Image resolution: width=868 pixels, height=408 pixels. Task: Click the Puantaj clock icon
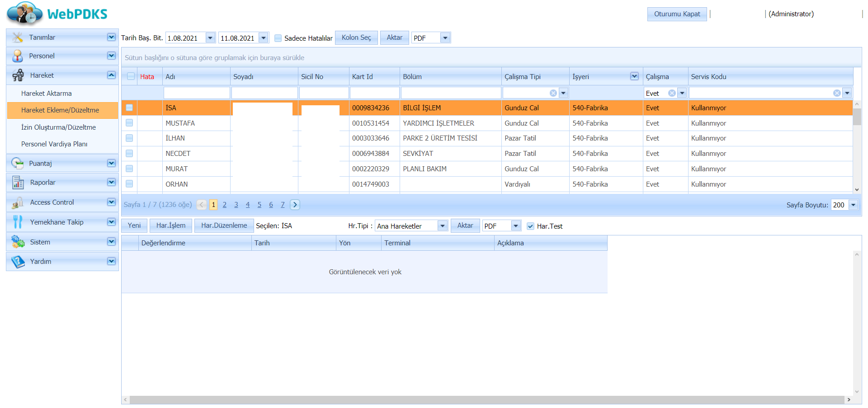pyautogui.click(x=18, y=164)
